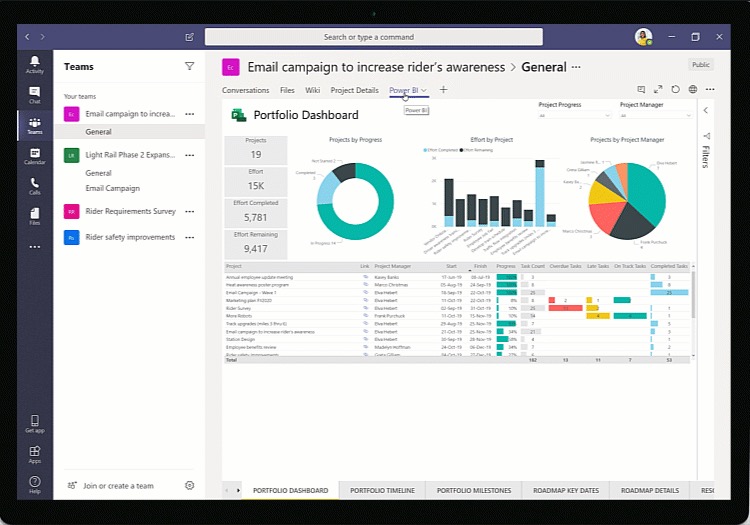Select the Portfolio Timeline report page
Screen dimensions: 750x525
[382, 491]
